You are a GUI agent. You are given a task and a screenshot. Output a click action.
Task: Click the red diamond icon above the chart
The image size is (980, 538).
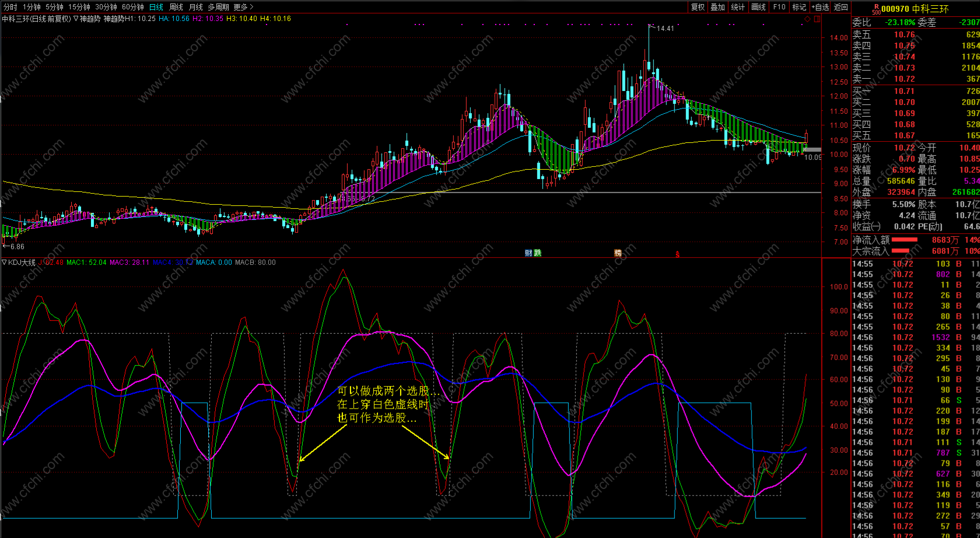click(807, 19)
